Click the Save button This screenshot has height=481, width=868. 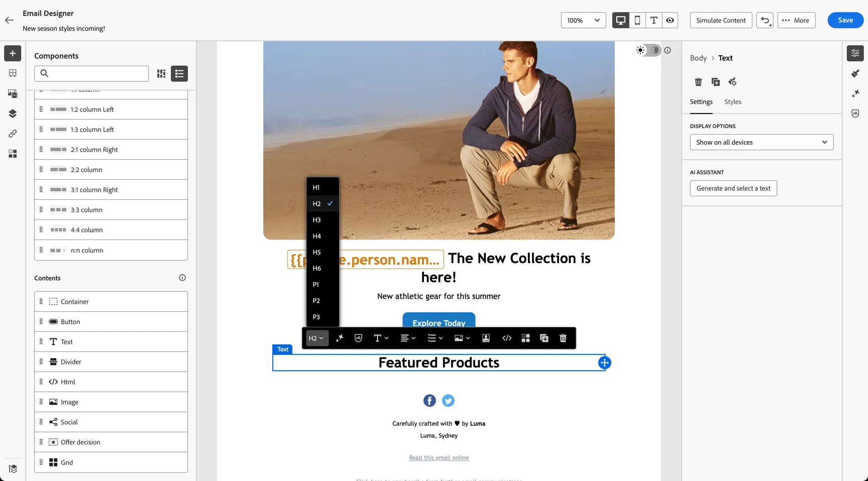845,20
